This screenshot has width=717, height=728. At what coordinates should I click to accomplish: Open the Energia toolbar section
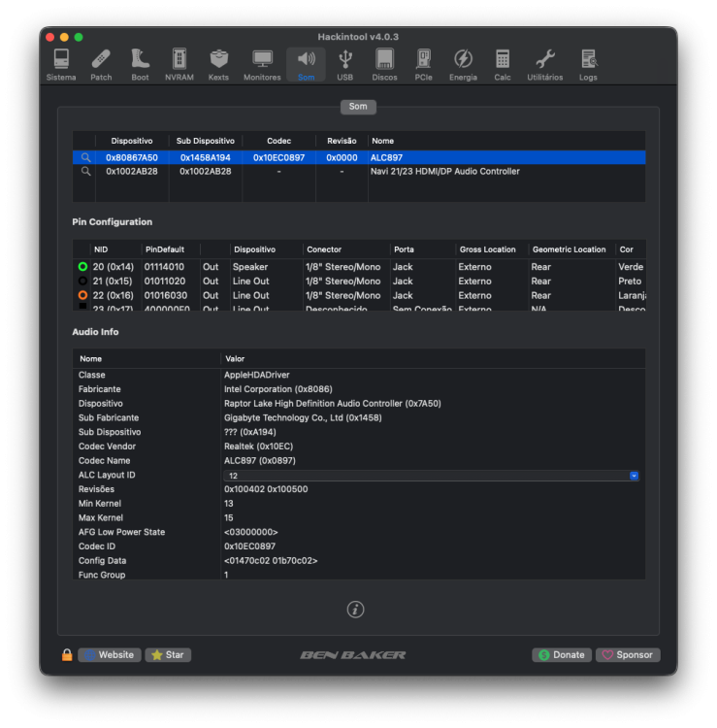(463, 65)
